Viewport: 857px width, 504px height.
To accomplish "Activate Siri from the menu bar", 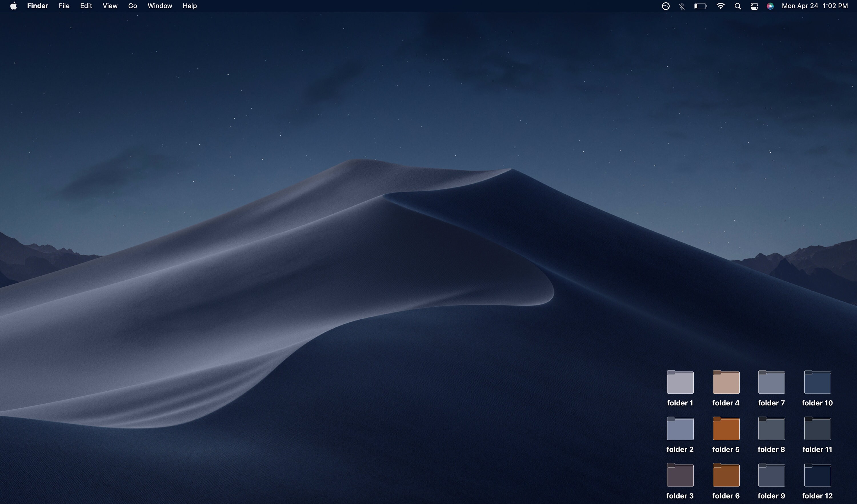I will [x=770, y=6].
